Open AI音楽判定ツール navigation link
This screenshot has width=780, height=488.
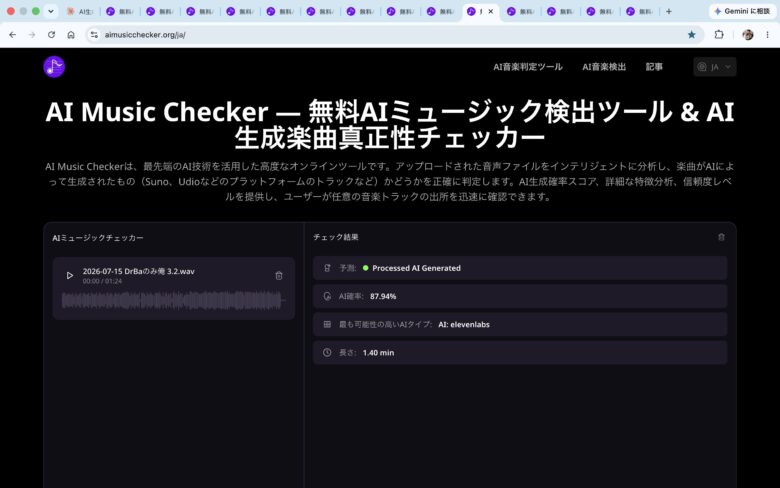click(528, 67)
